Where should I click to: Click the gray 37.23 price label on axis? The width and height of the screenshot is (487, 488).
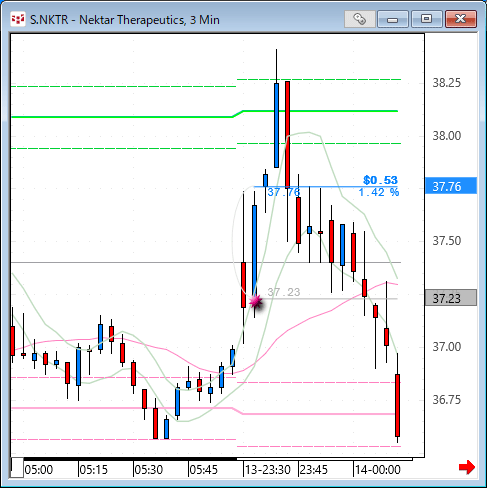pyautogui.click(x=451, y=298)
